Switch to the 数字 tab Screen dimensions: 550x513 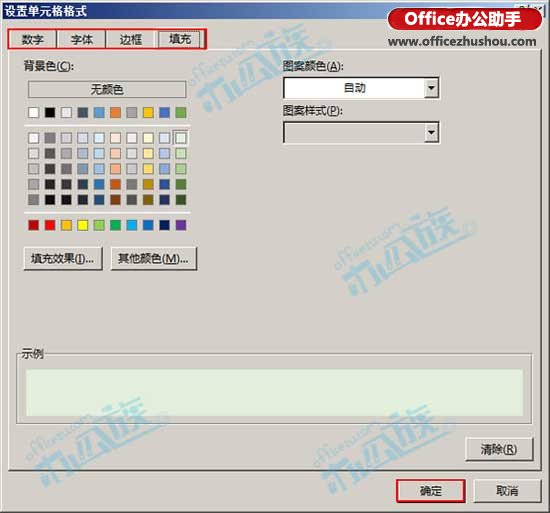pyautogui.click(x=32, y=39)
